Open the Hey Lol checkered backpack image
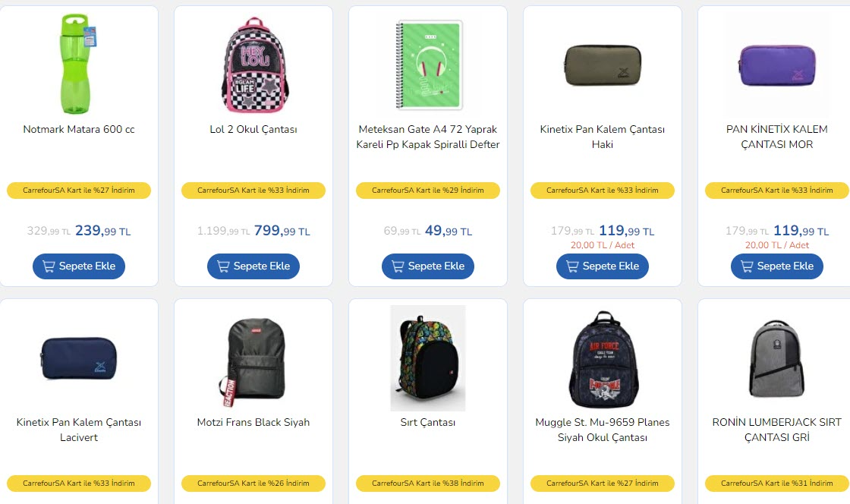The image size is (850, 504). [254, 64]
